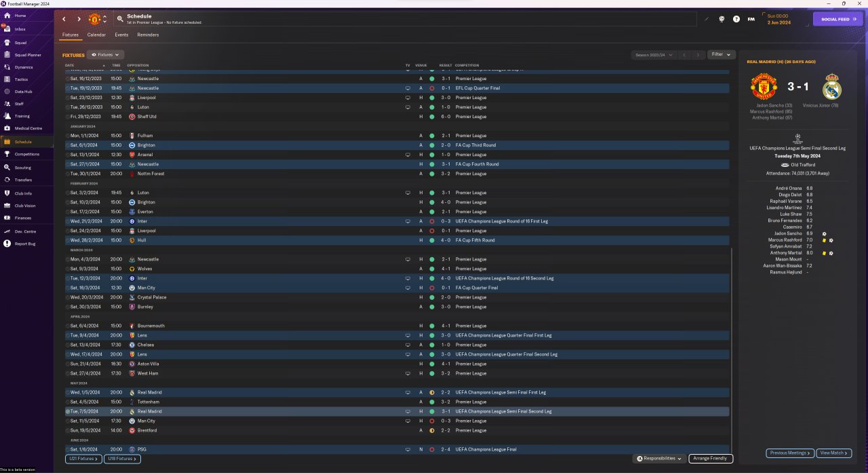Click the Arsenal 13/1/2024 fixture row

coord(397,155)
